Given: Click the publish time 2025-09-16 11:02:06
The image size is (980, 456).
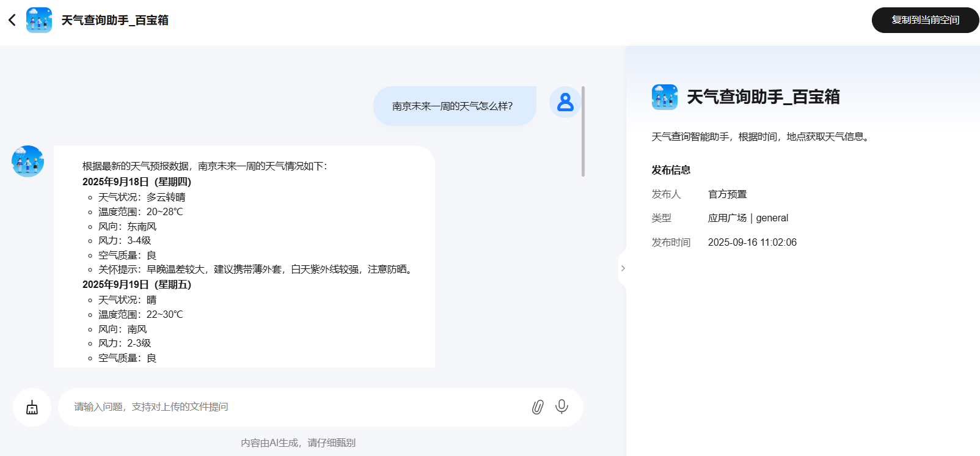Looking at the screenshot, I should coord(752,243).
